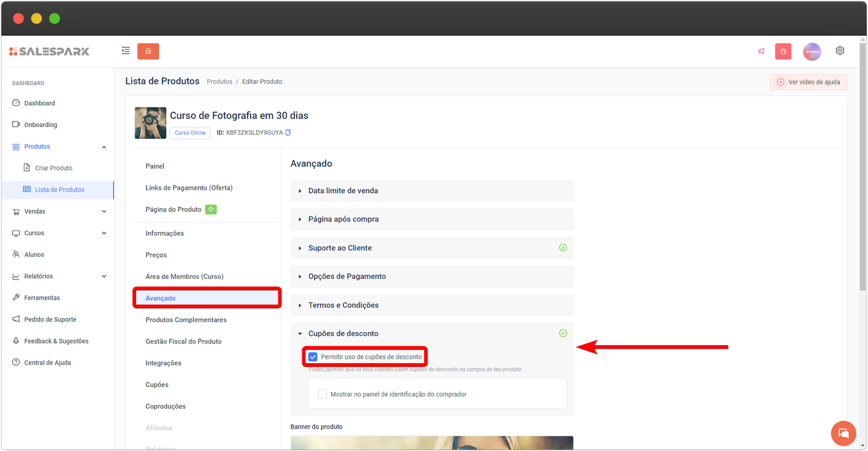Image resolution: width=868 pixels, height=451 pixels.
Task: Expand the Opções de Pagamento section
Action: [x=347, y=276]
